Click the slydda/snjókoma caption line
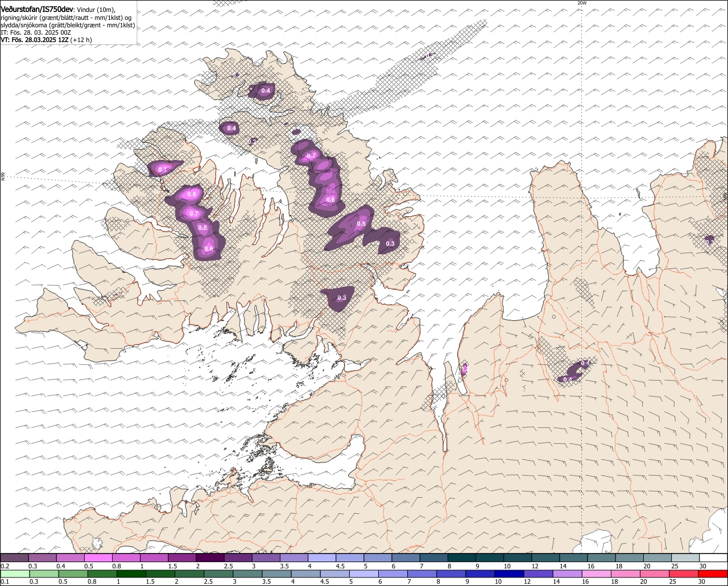 tap(68, 26)
